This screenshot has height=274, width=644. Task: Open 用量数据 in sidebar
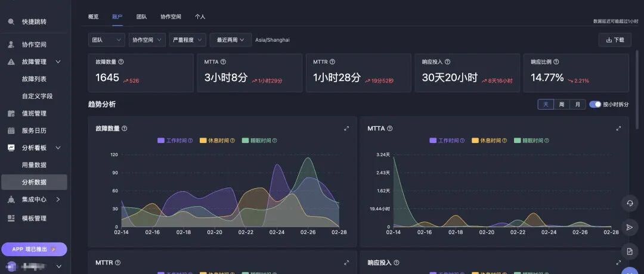coord(34,165)
